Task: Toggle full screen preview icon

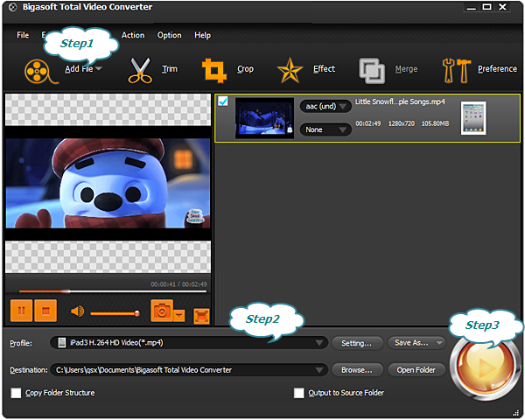Action: pyautogui.click(x=201, y=317)
